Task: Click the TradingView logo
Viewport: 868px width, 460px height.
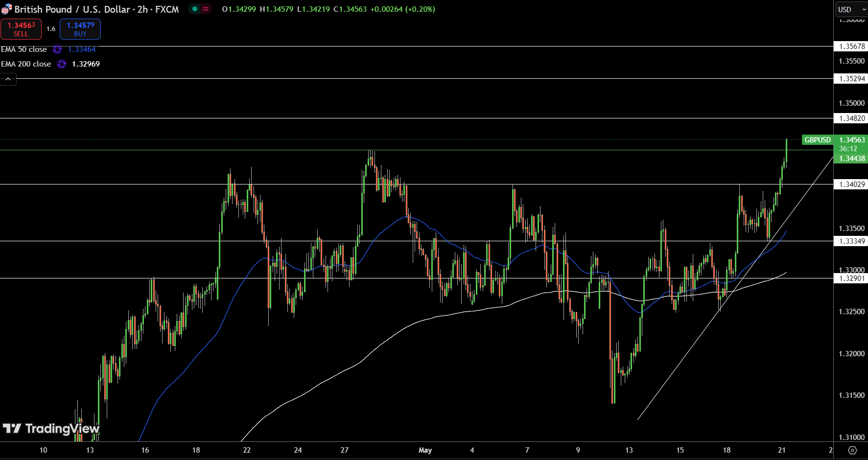Action: click(51, 429)
